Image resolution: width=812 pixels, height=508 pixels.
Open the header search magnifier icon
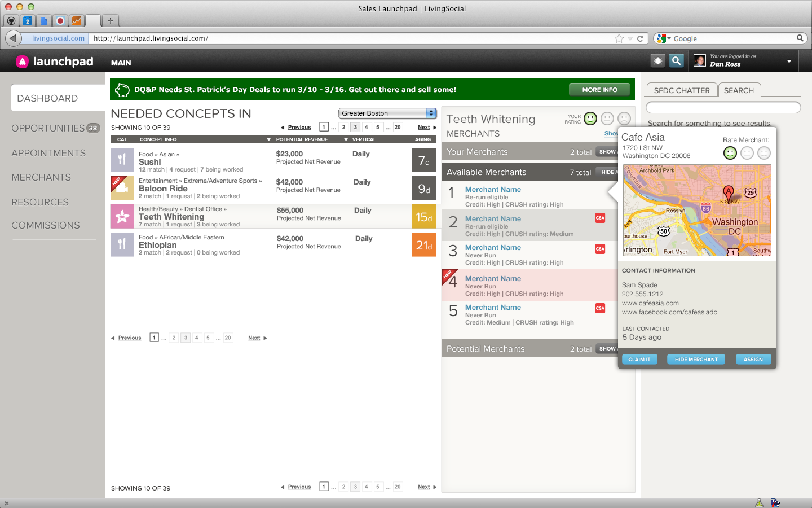[x=676, y=60]
